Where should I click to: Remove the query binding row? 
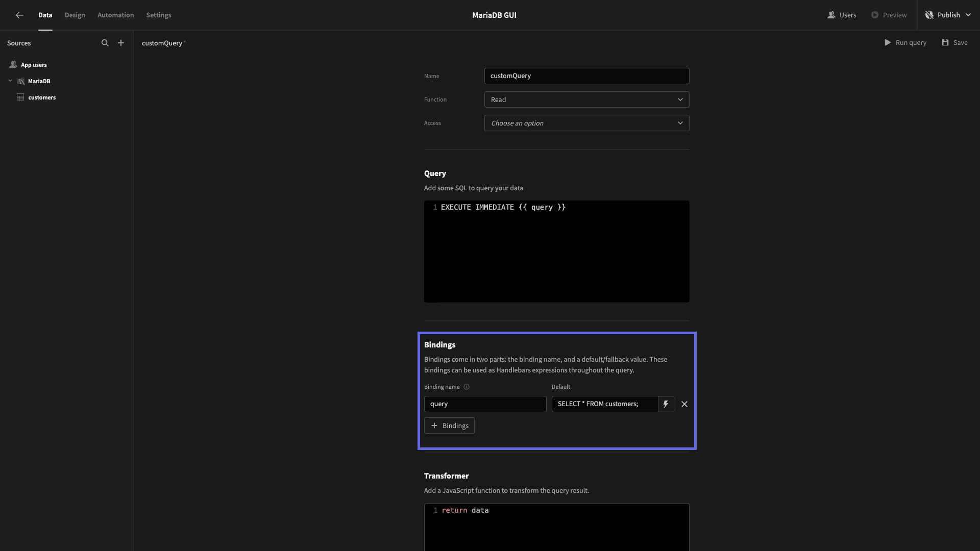tap(684, 404)
